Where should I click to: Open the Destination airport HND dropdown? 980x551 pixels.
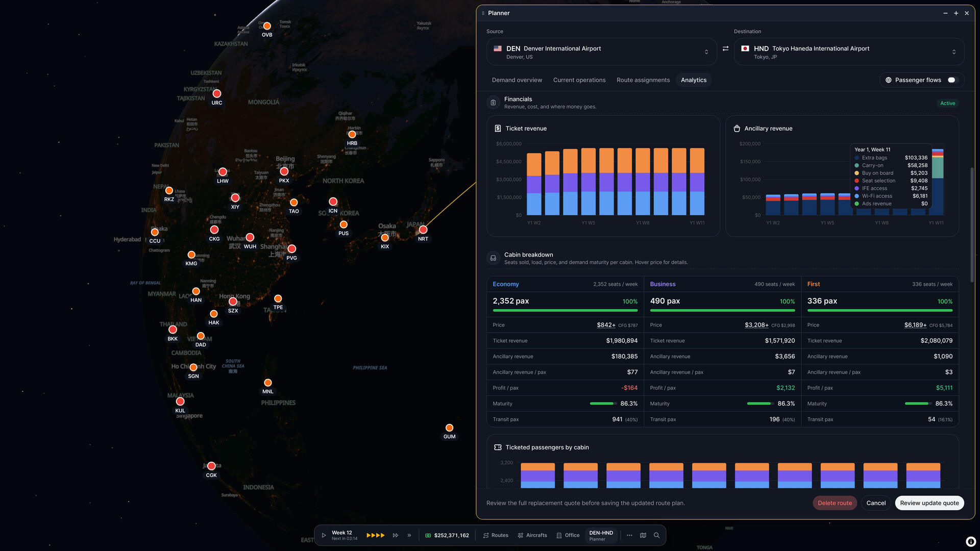tap(849, 52)
